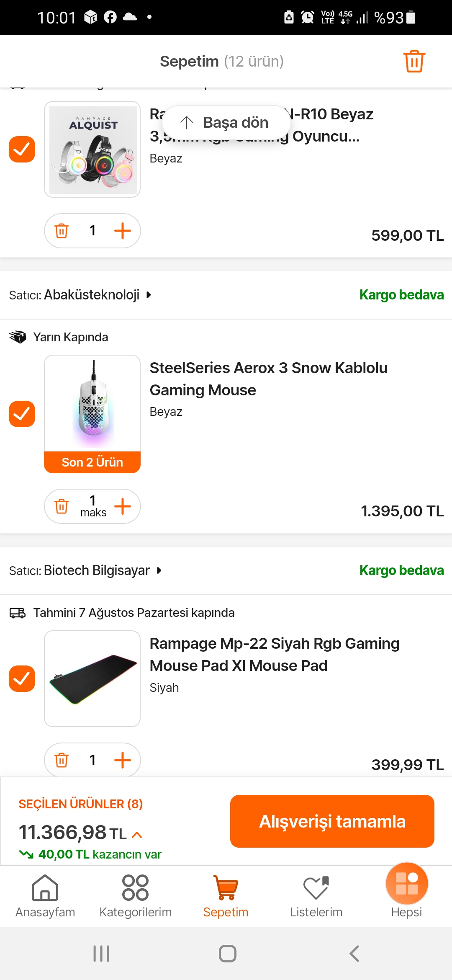Uncheck the Rampage Mp-22 mouse pad checkbox
The image size is (452, 980).
point(22,678)
